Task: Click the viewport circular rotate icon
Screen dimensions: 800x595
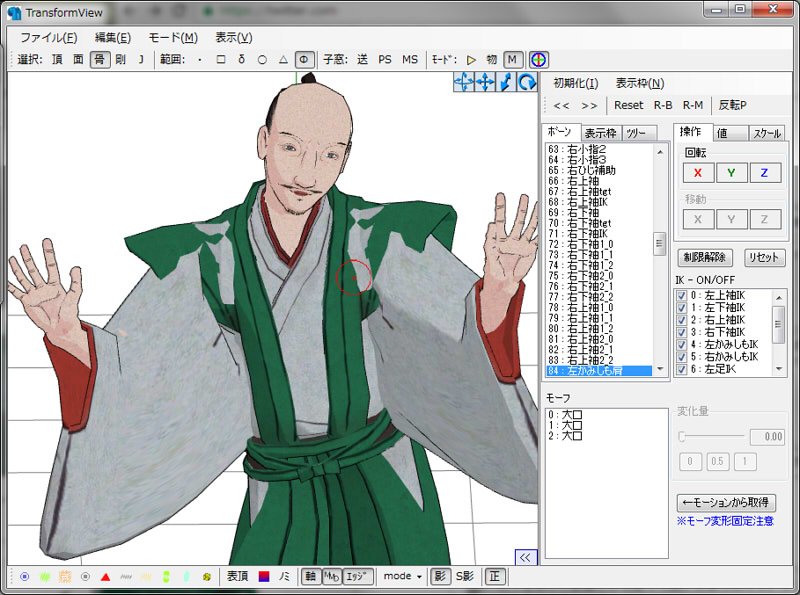Action: click(x=527, y=82)
